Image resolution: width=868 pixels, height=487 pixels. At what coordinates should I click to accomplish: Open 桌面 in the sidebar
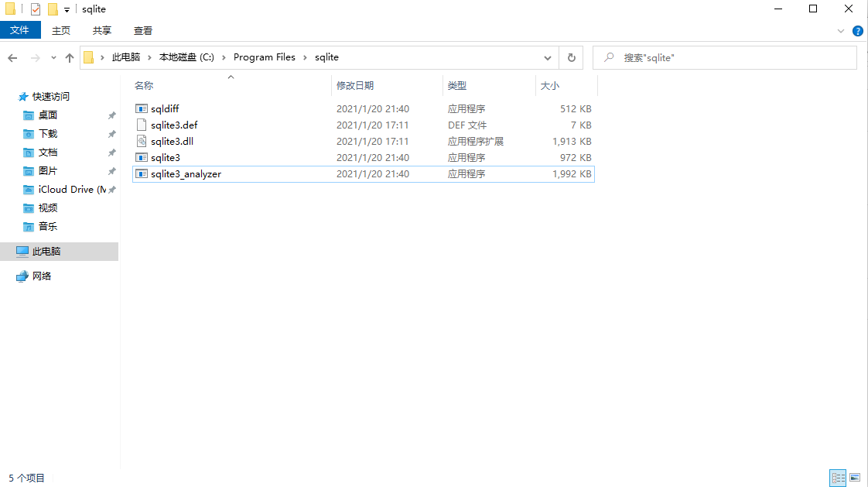click(48, 115)
